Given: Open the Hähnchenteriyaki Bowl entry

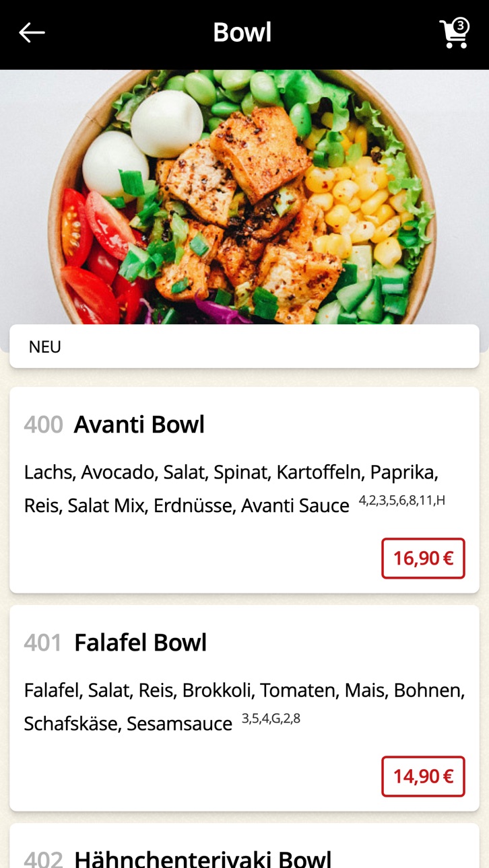Looking at the screenshot, I should coord(244,846).
